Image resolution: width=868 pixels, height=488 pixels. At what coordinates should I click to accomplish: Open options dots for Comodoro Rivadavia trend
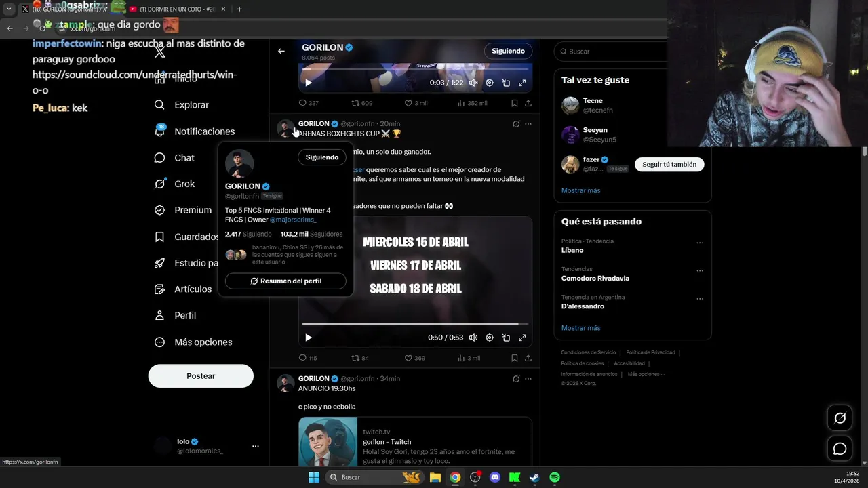coord(700,270)
